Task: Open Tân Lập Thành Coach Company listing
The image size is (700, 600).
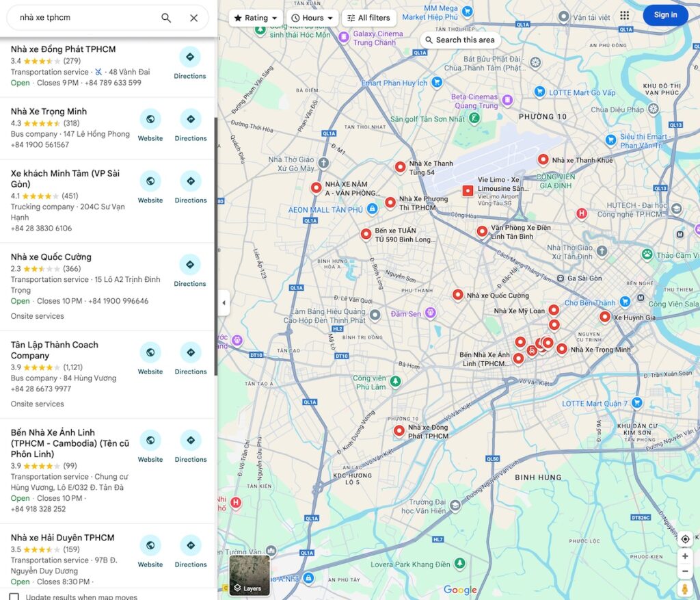Action: click(55, 350)
